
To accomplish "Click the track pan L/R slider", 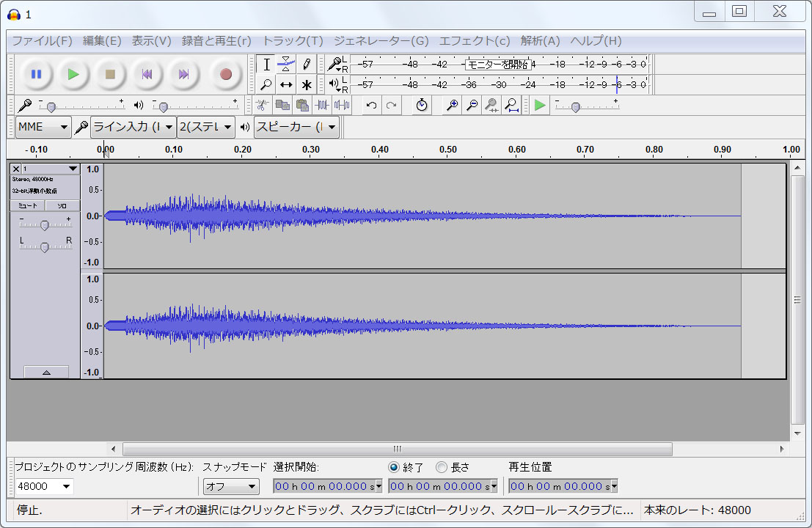I will tap(45, 247).
